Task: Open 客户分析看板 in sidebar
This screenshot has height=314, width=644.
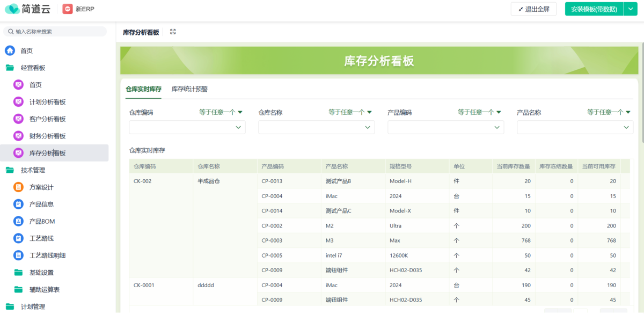Action: coord(47,119)
